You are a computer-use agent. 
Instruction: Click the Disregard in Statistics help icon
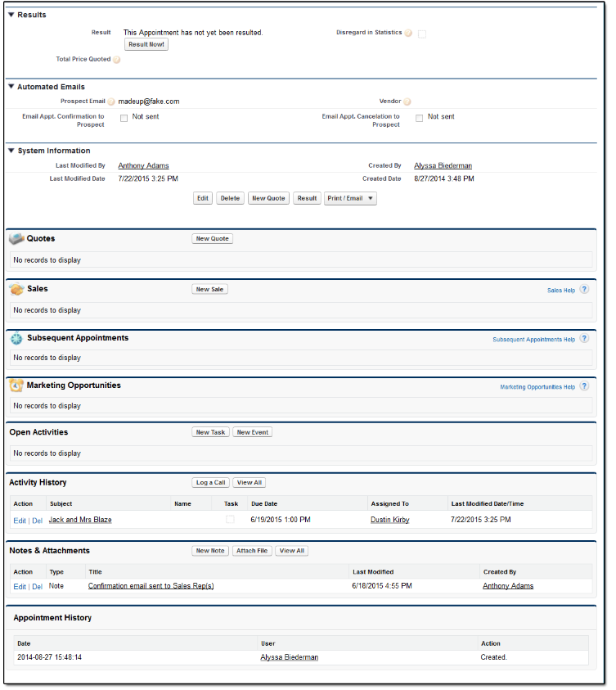(408, 33)
